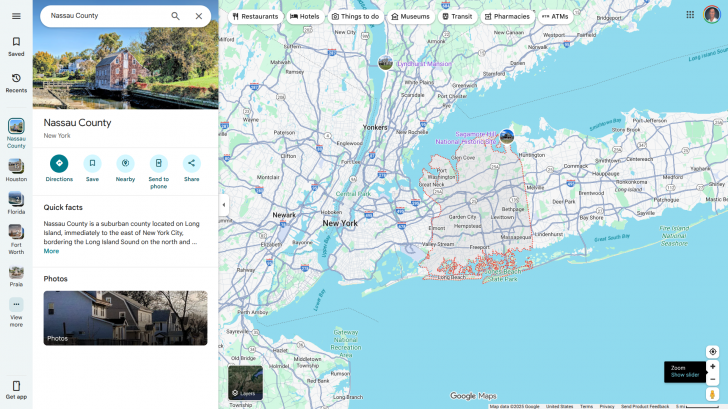
Task: Expand quick facts with More
Action: pos(51,251)
